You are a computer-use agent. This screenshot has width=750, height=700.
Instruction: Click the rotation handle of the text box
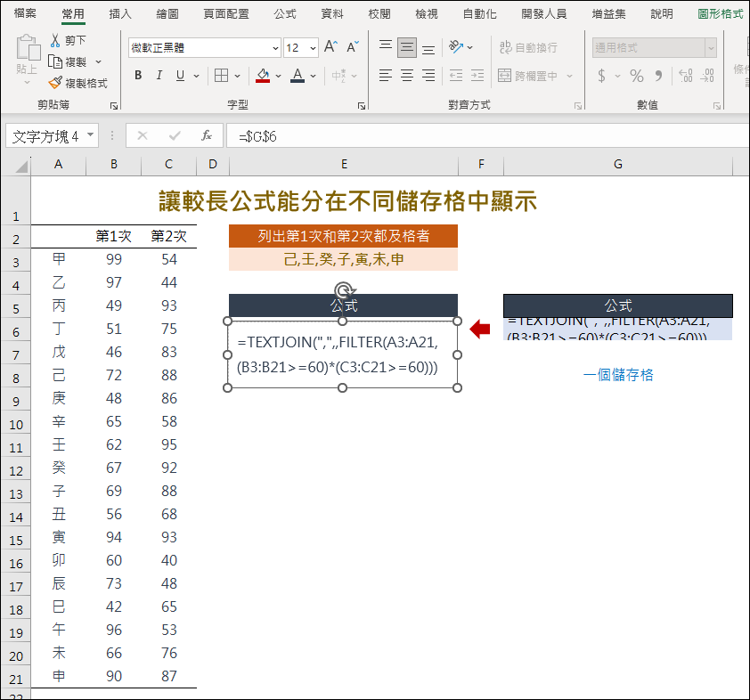click(344, 290)
